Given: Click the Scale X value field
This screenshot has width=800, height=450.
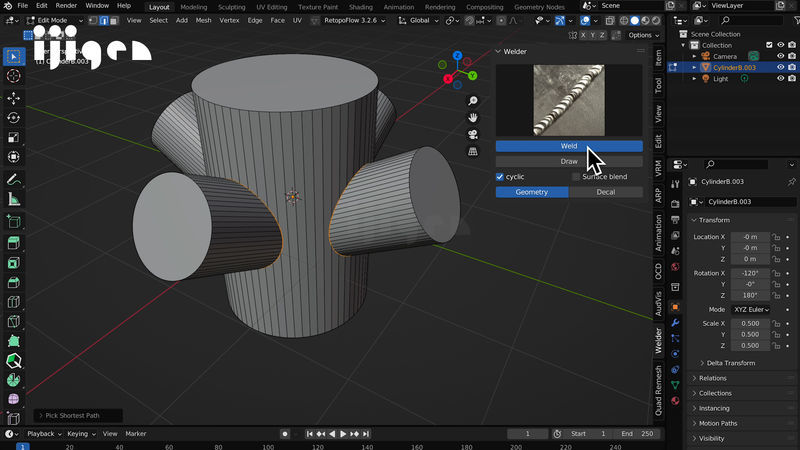Looking at the screenshot, I should [x=750, y=323].
